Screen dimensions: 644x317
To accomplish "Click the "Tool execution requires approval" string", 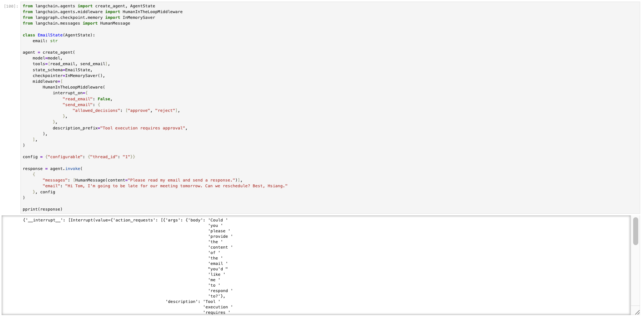I will [x=142, y=128].
